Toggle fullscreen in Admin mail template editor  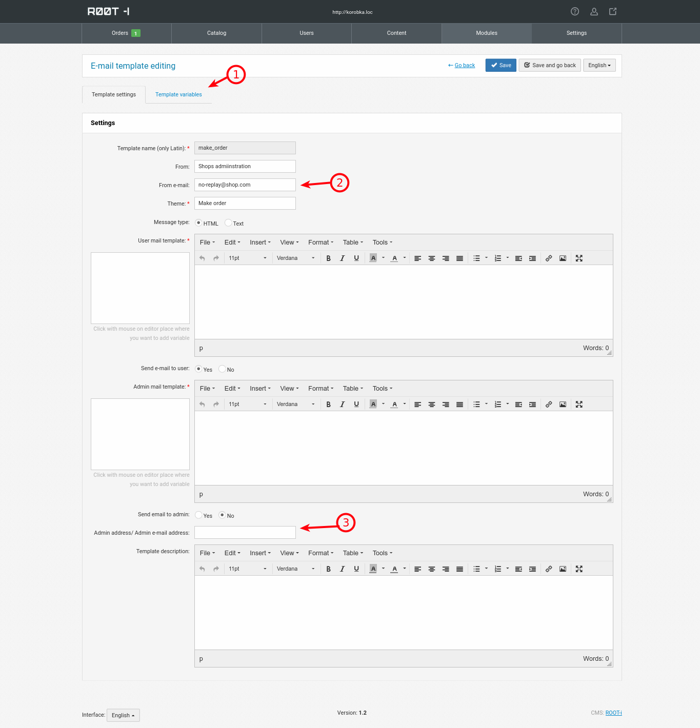579,405
